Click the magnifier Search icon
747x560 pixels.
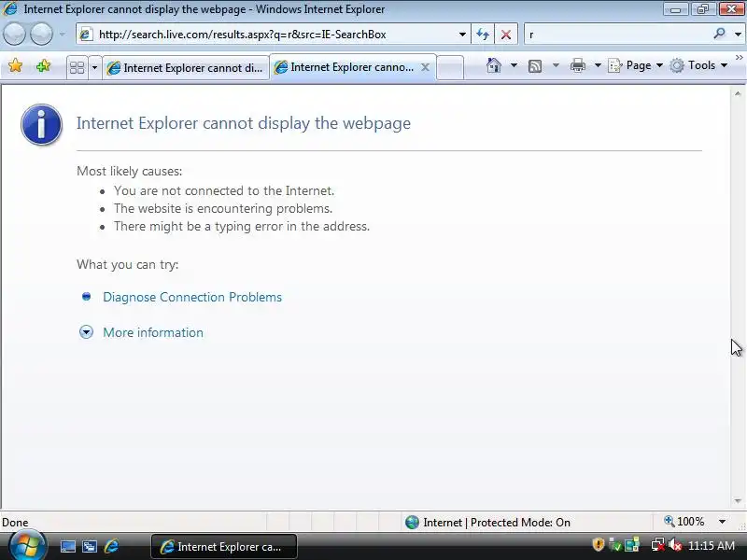tap(719, 34)
